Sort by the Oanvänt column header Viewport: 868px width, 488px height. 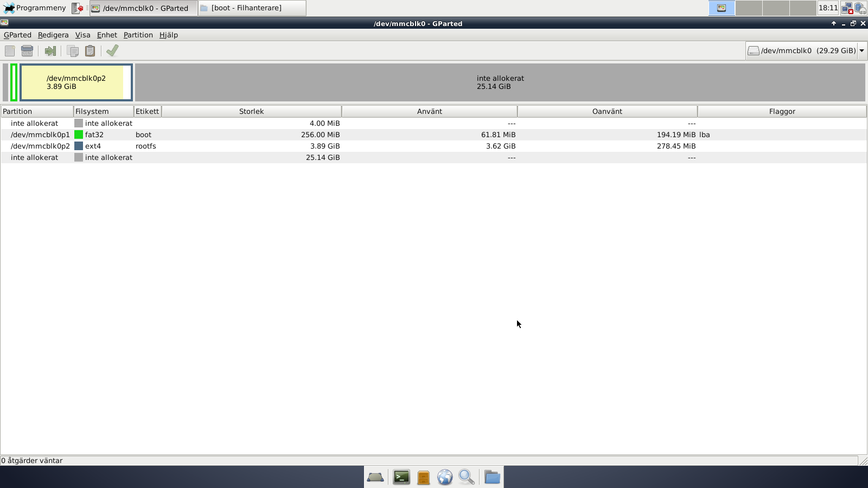(x=607, y=111)
